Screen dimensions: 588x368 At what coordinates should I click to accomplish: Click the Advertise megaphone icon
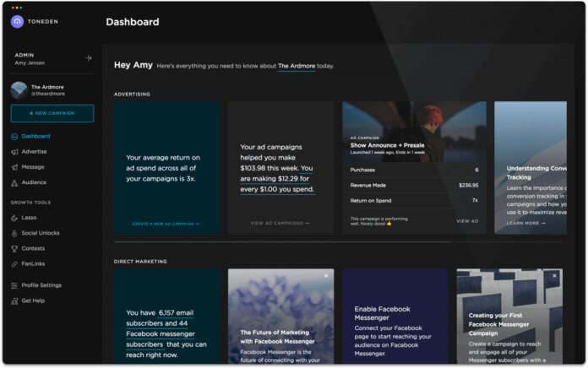14,152
